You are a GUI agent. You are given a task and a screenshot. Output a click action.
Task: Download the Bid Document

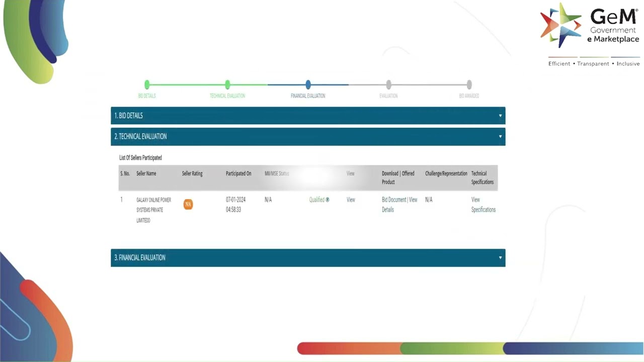[394, 200]
